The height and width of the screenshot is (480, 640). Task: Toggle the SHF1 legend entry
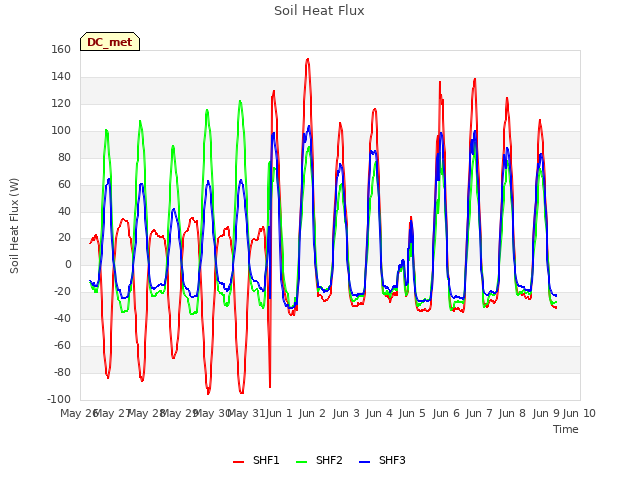(256, 460)
